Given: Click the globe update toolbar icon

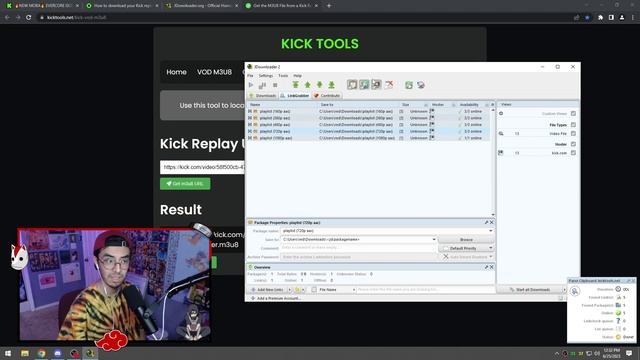Looking at the screenshot, I should (421, 85).
